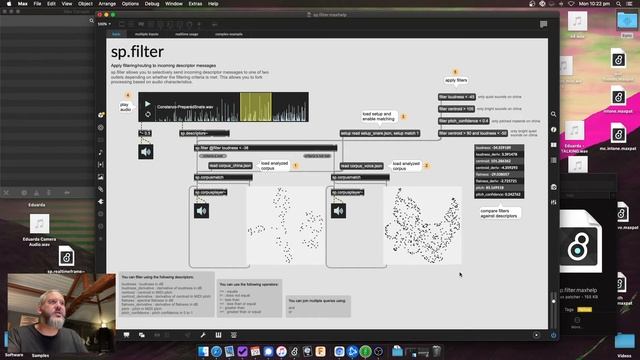Open the reference book icon in right toolbar
This screenshot has height=360, width=640.
pos(553,145)
